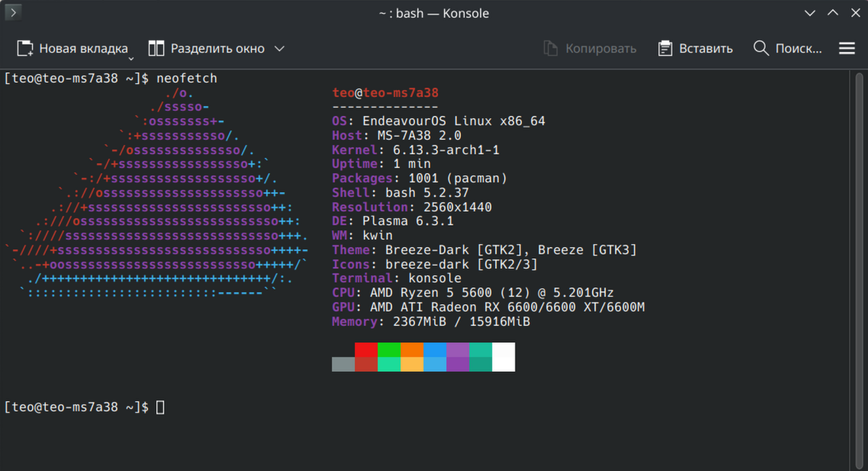Screen dimensions: 868x471
Task: Click the Terminal value 'konsole'
Action: (x=435, y=278)
